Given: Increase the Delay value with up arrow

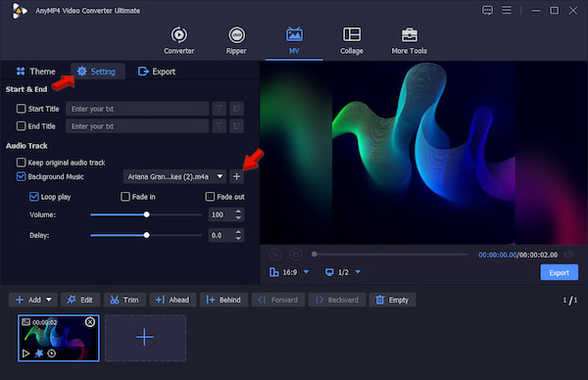Looking at the screenshot, I should point(238,232).
